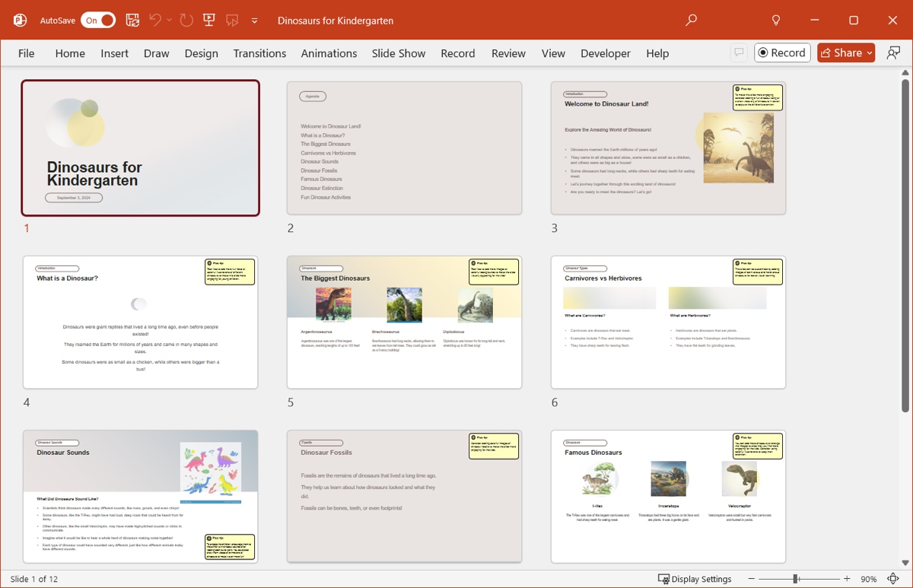
Task: Start presentation from beginning icon
Action: (x=209, y=21)
